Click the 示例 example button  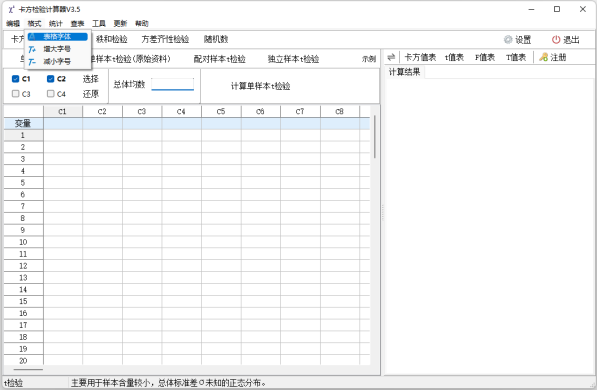click(369, 59)
